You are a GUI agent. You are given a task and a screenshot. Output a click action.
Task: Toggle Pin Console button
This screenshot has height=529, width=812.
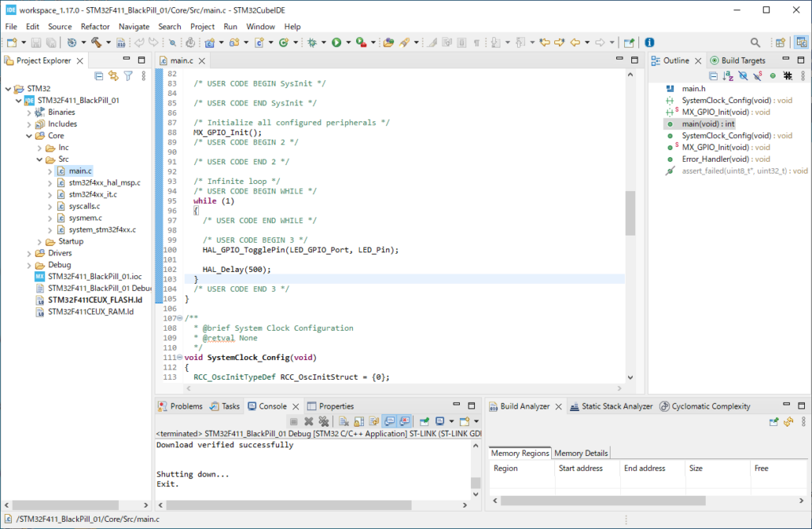click(x=424, y=421)
